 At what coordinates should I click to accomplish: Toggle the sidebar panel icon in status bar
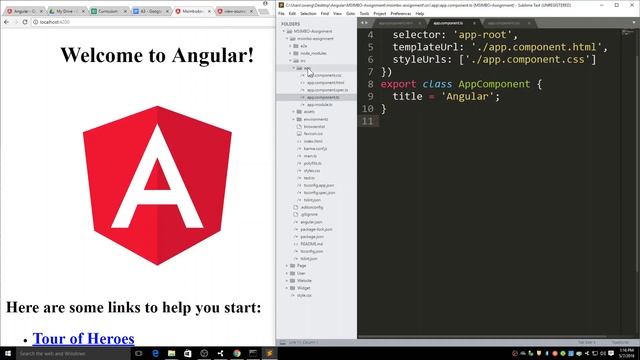pyautogui.click(x=282, y=342)
